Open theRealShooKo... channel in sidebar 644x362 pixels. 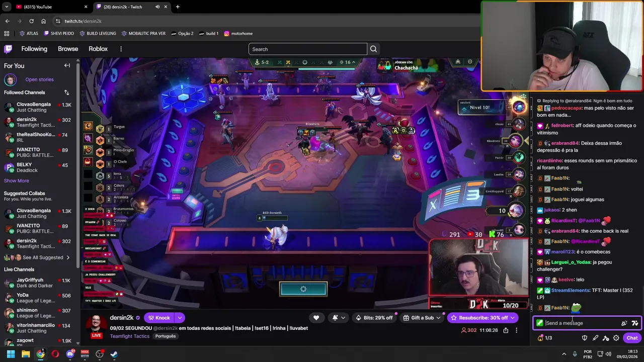point(37,137)
